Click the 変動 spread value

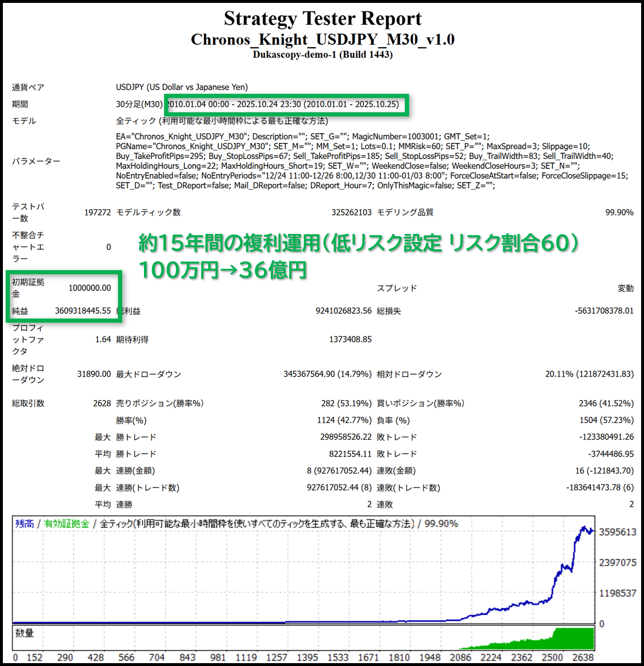[x=626, y=289]
